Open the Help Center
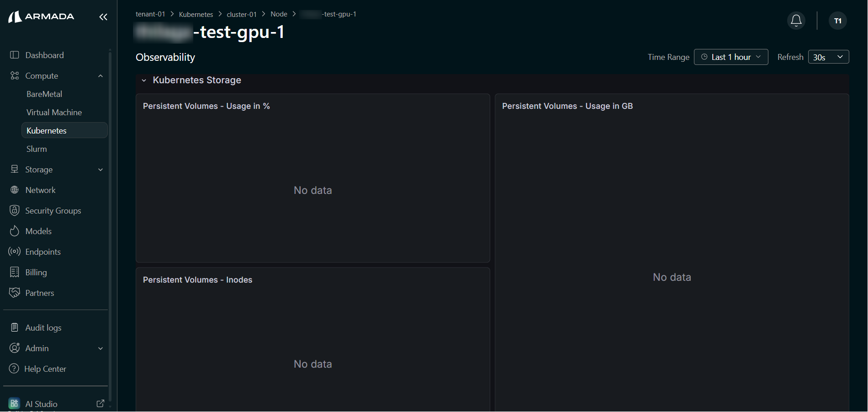The image size is (868, 412). point(45,369)
